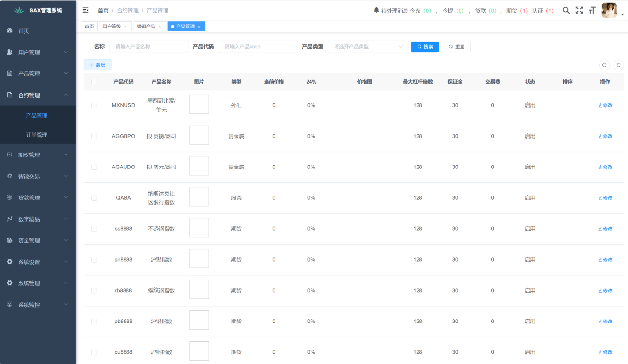Image resolution: width=628 pixels, height=364 pixels.
Task: Click the user avatar in header
Action: click(609, 11)
